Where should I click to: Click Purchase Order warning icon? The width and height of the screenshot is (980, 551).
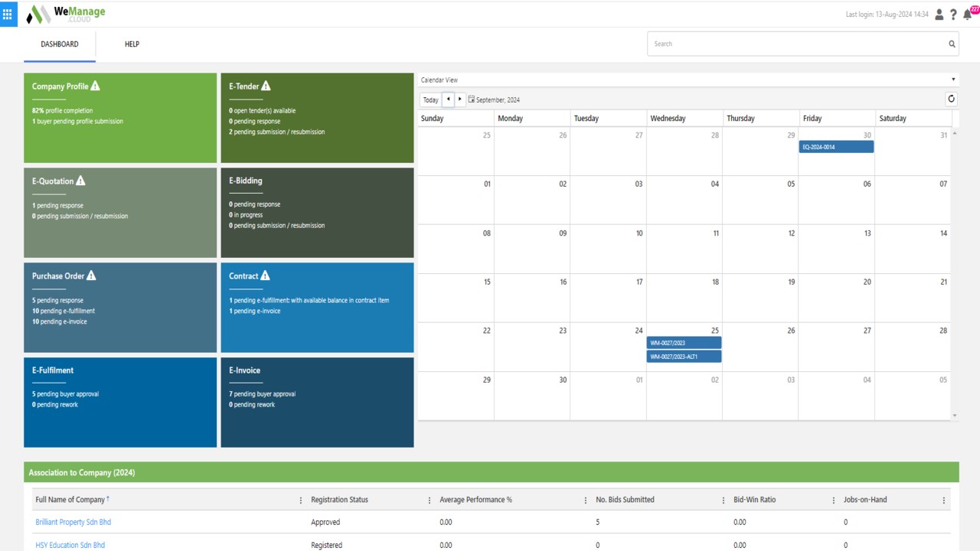click(91, 275)
